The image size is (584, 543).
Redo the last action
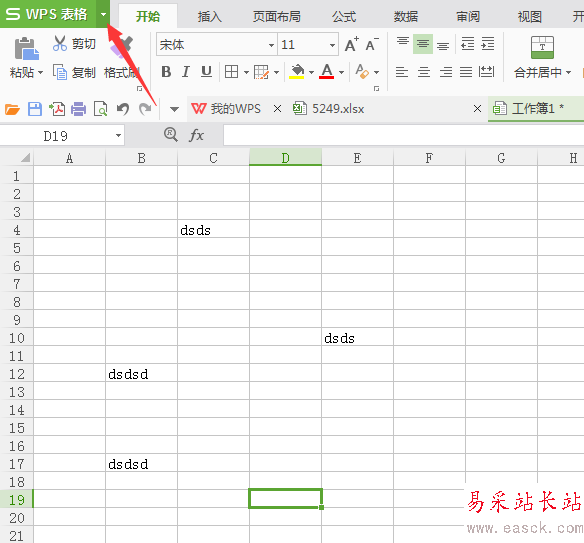(x=145, y=109)
